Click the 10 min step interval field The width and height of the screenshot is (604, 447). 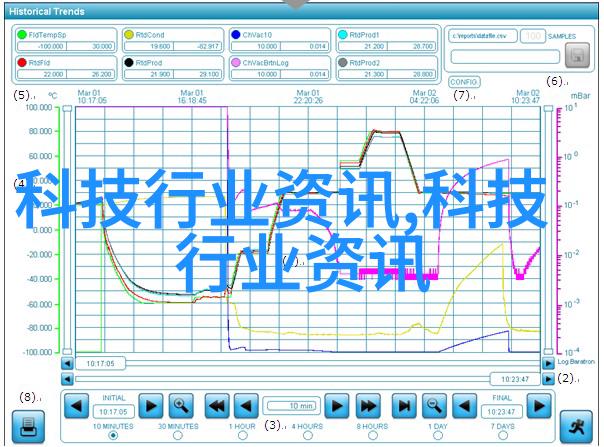(x=292, y=406)
